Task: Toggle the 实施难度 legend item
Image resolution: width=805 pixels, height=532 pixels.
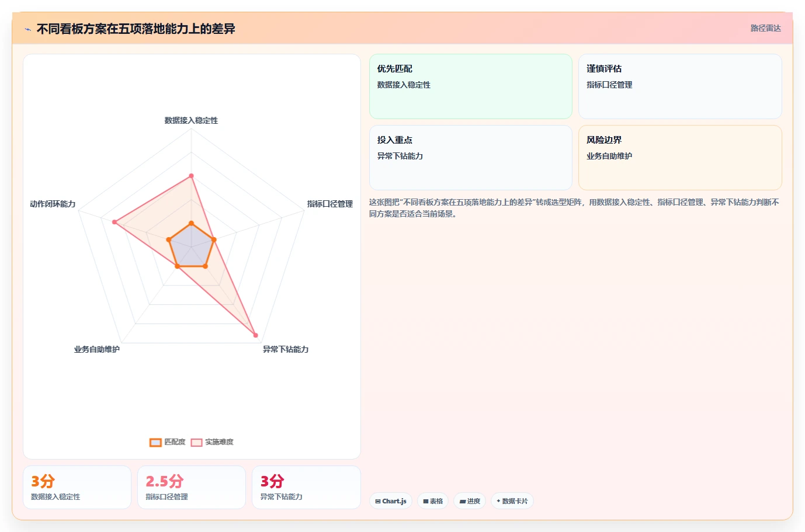Action: [x=212, y=442]
